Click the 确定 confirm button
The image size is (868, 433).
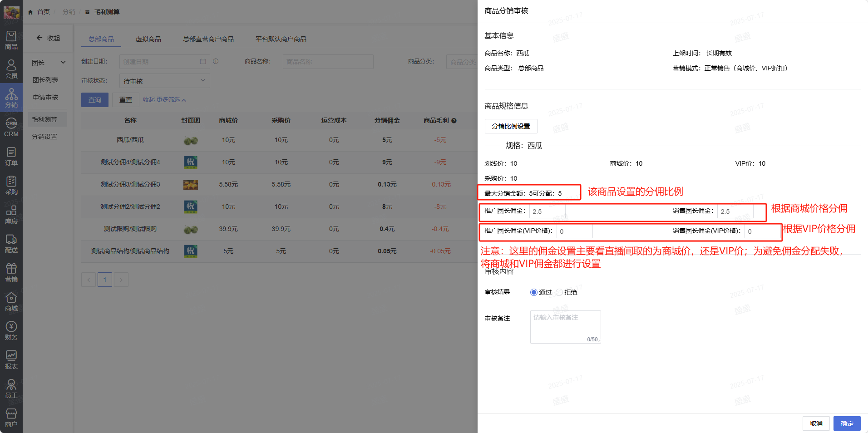pos(847,423)
